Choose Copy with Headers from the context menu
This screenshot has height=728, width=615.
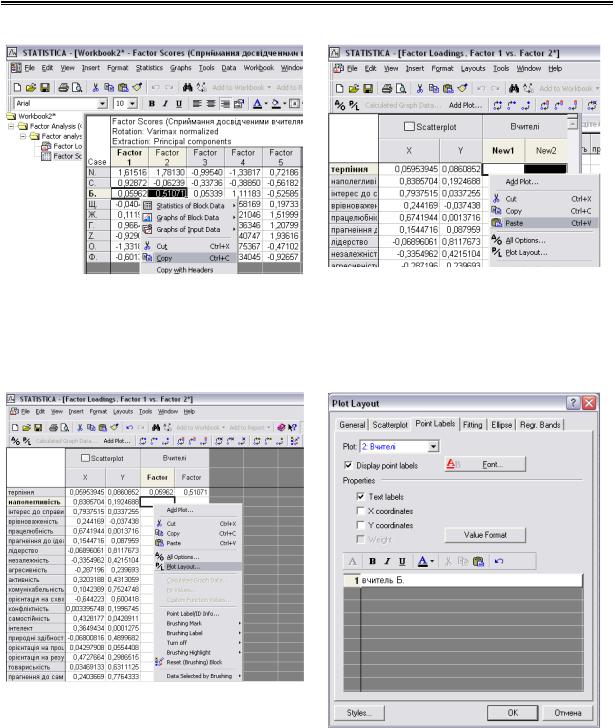185,270
